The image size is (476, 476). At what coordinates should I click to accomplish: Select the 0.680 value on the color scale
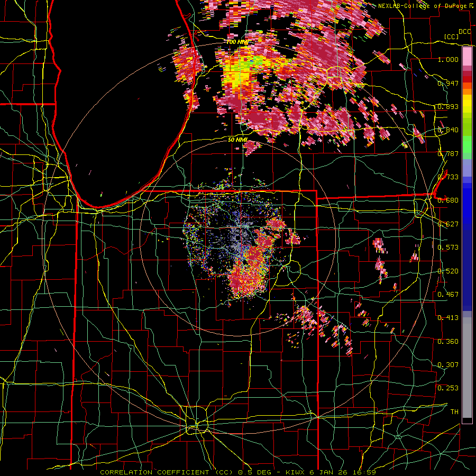click(x=448, y=200)
